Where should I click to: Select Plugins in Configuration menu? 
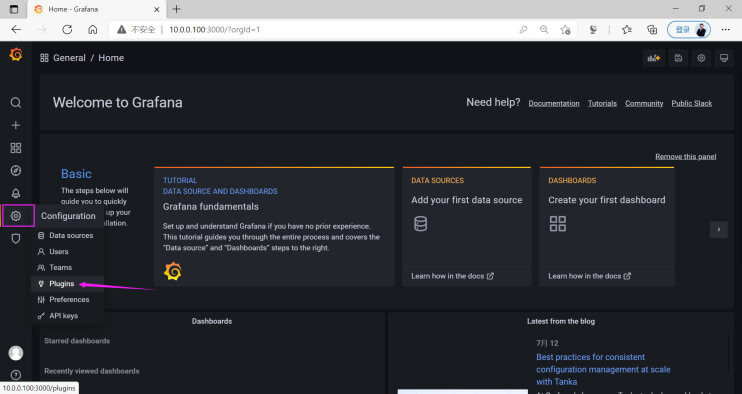pos(67,284)
